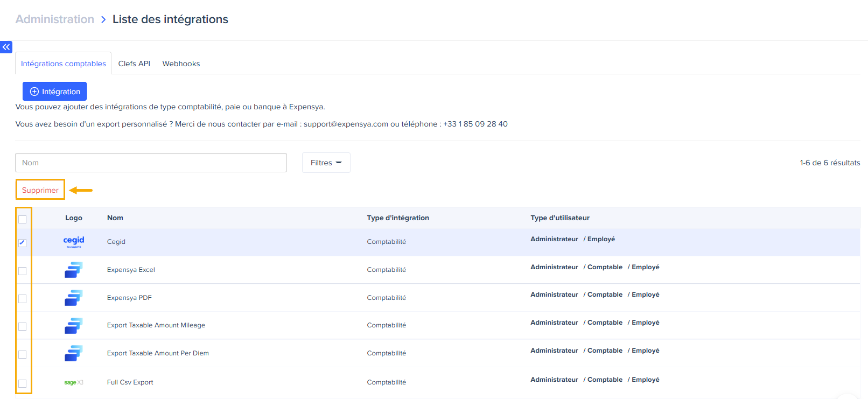
Task: Click the Expensya Excel logo icon
Action: point(74,269)
